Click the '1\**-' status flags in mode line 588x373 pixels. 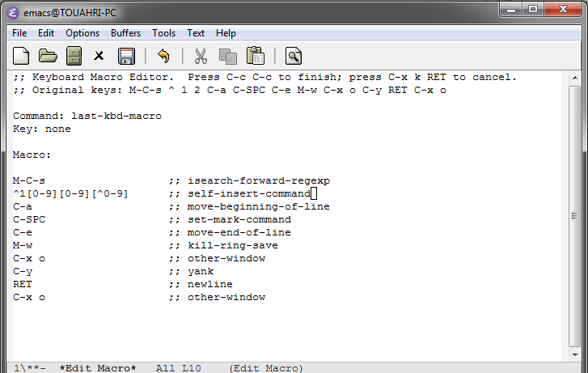(x=30, y=368)
